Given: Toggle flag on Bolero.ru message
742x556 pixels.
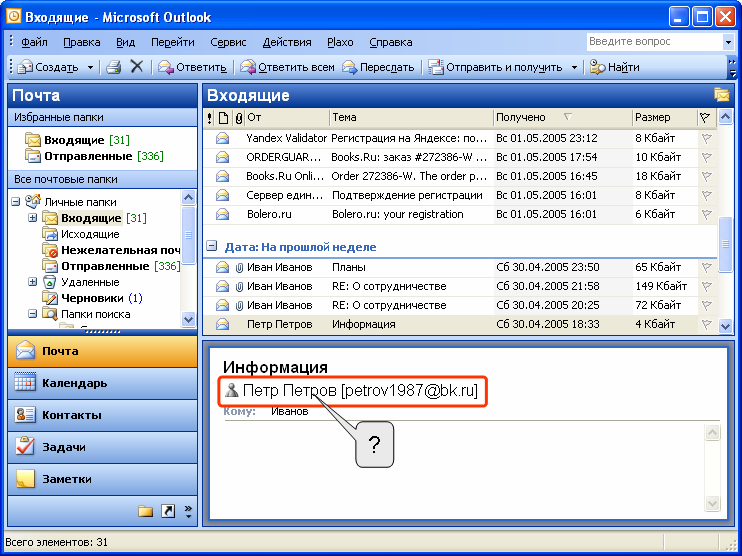Looking at the screenshot, I should [707, 214].
